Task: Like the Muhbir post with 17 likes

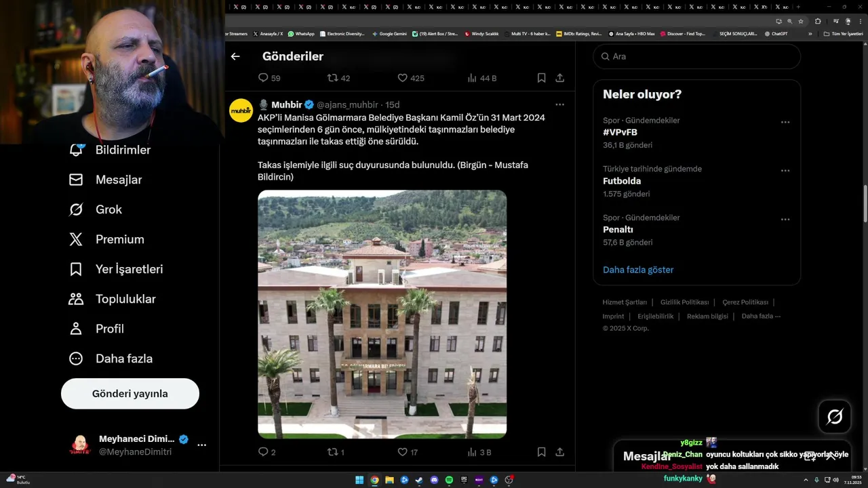Action: [407, 452]
